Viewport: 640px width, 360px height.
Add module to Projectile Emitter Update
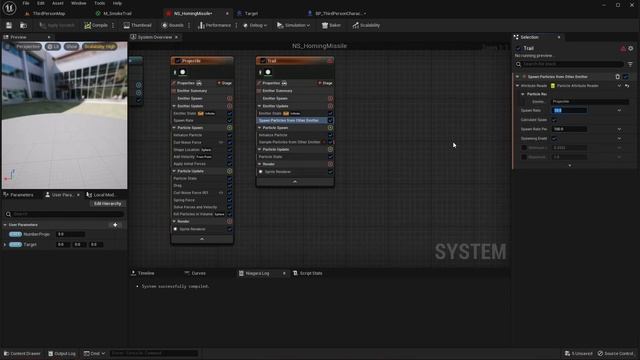pyautogui.click(x=229, y=106)
